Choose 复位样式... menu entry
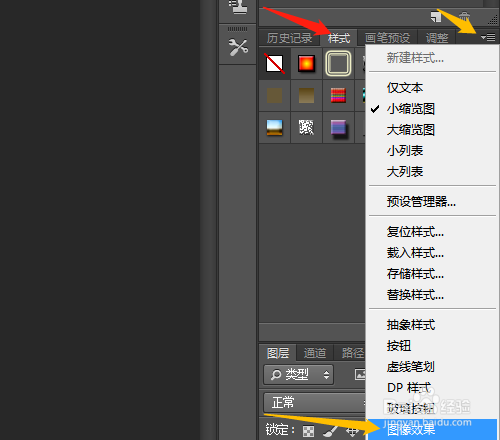Image resolution: width=500 pixels, height=440 pixels. pos(415,232)
